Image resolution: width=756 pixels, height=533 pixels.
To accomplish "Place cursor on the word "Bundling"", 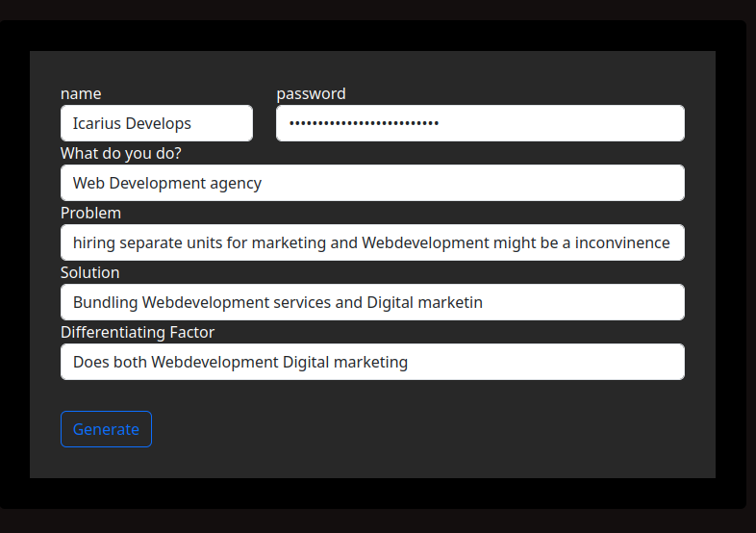I will pyautogui.click(x=105, y=303).
